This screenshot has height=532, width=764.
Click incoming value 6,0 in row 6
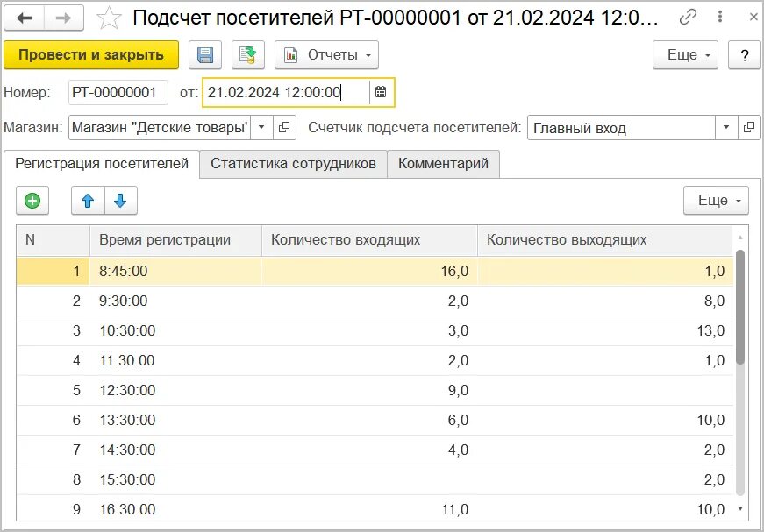(370, 420)
